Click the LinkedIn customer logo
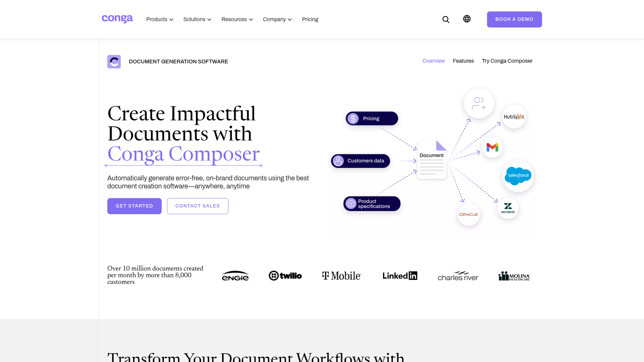The width and height of the screenshot is (644, 362). [400, 276]
